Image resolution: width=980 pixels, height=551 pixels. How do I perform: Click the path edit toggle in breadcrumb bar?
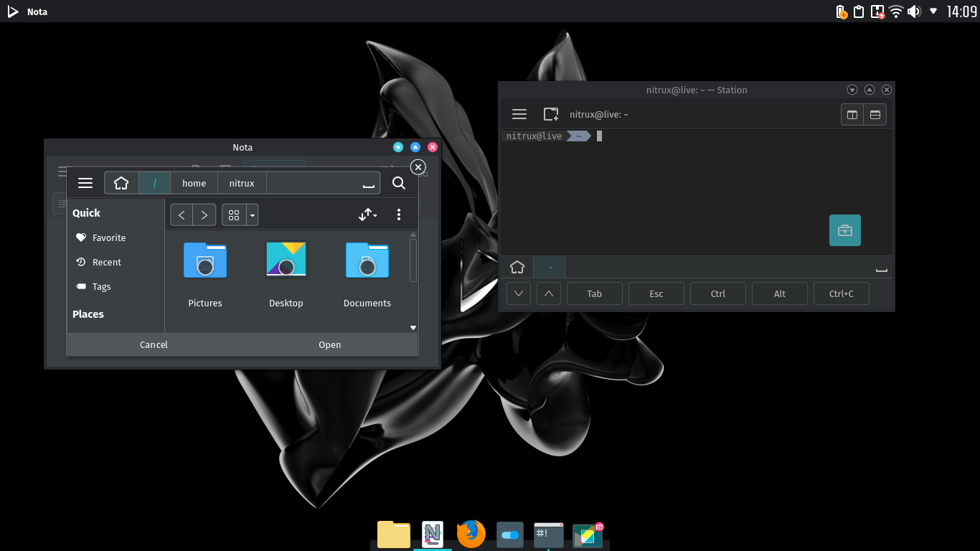point(369,184)
